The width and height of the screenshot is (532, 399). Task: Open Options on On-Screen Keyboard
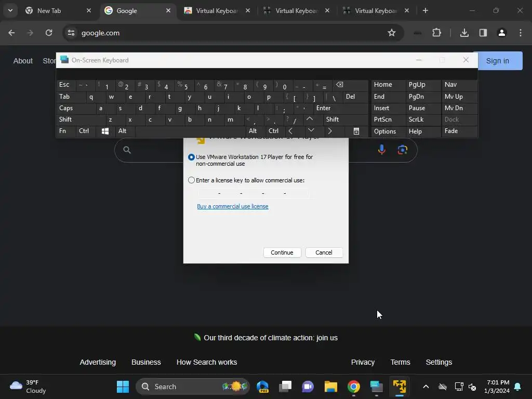coord(388,131)
